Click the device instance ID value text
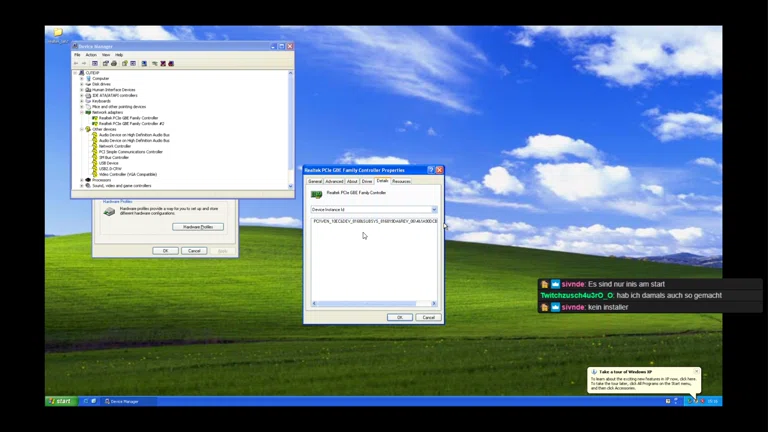This screenshot has height=432, width=768. coord(375,221)
